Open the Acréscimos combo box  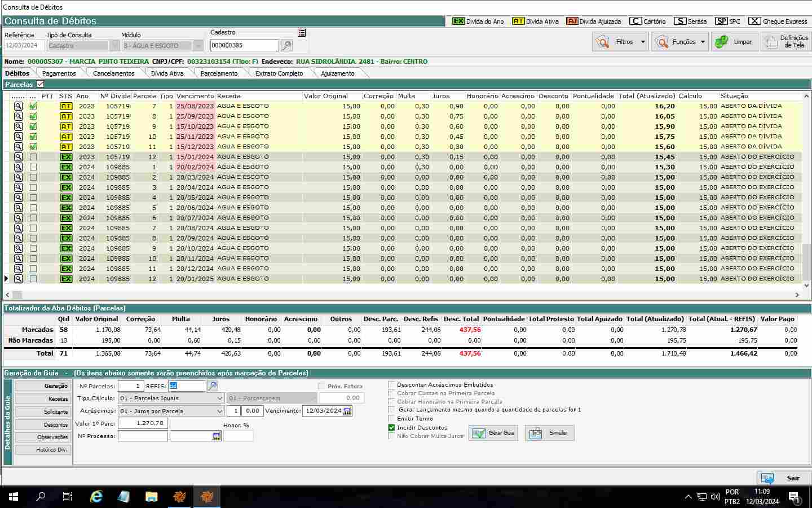pos(220,411)
